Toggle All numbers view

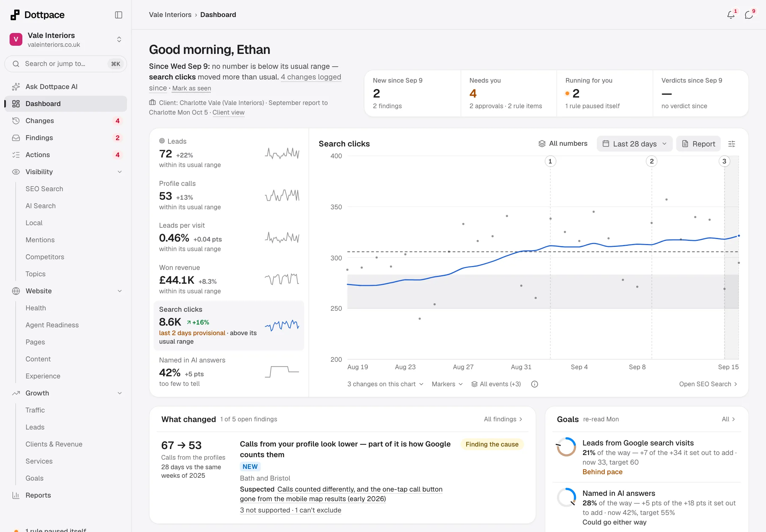pos(563,144)
